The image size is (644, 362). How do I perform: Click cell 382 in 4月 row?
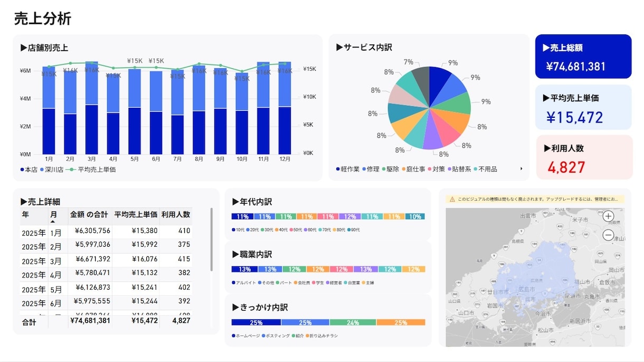tap(184, 273)
